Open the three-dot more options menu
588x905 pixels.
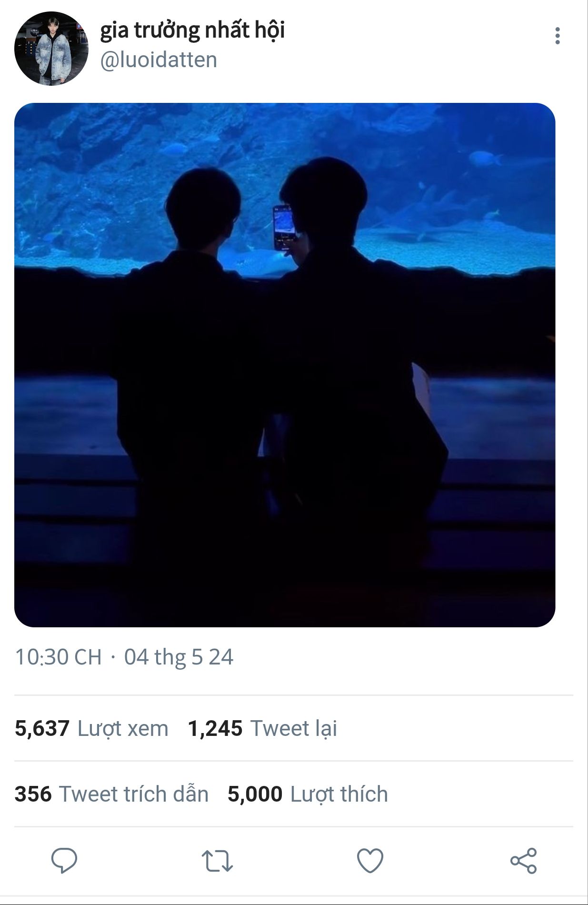(558, 36)
